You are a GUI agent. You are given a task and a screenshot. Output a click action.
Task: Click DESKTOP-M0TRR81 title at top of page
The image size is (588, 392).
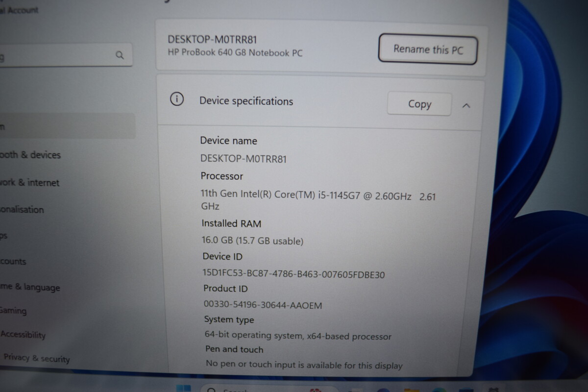click(212, 40)
